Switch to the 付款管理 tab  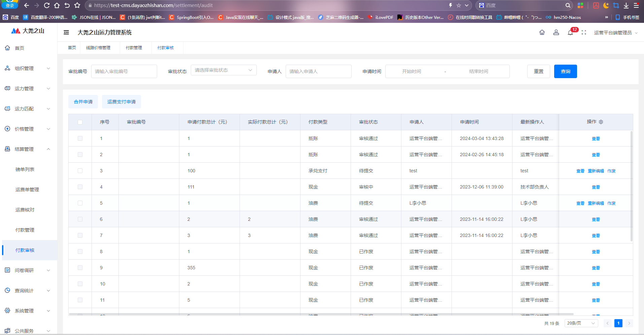pos(134,48)
